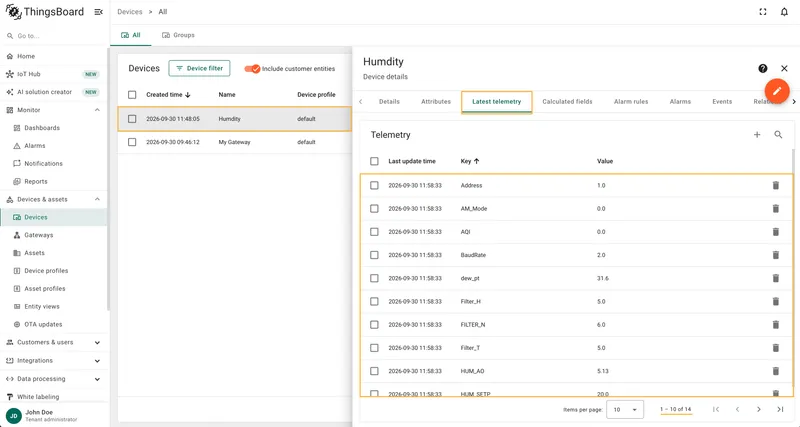Screen dimensions: 800x427
Task: Click Devices breadcrumb link
Action: (x=130, y=12)
